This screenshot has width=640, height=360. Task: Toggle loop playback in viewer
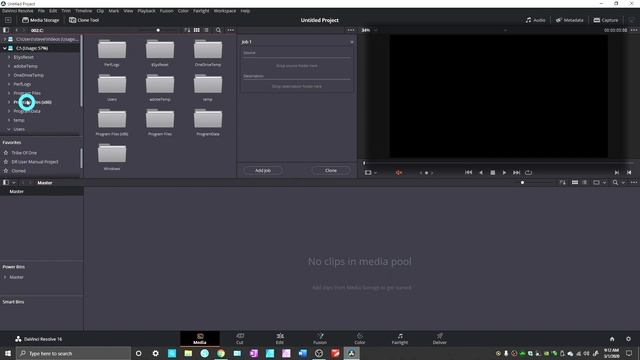pos(528,173)
